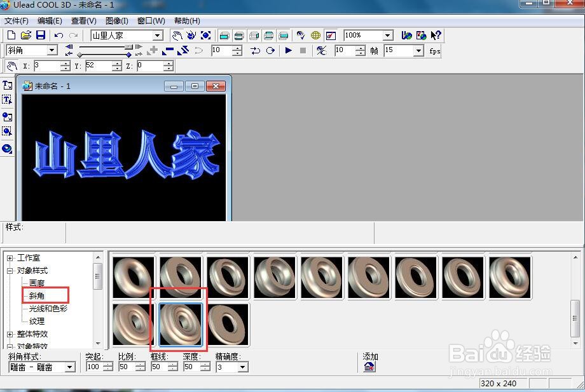Toggle the Back bevel face button

(x=268, y=36)
